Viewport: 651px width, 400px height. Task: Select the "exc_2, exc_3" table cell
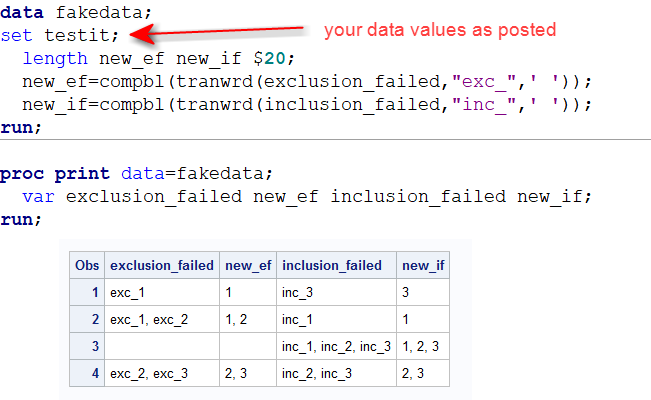pos(150,373)
